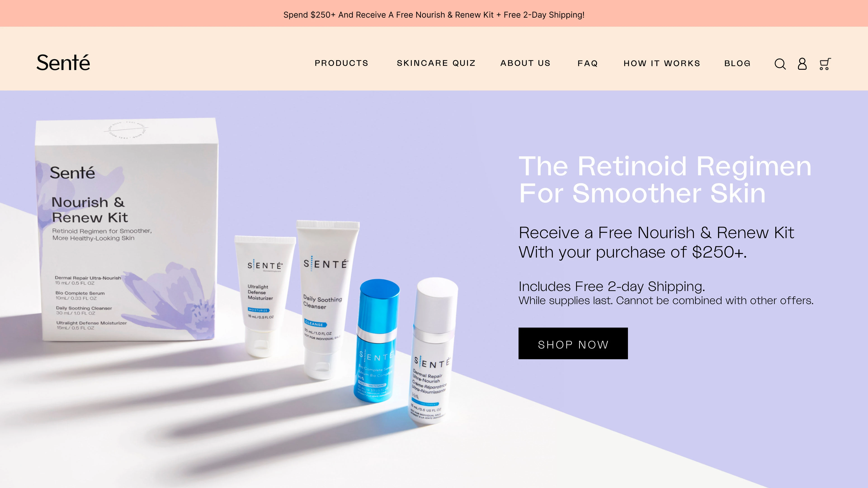This screenshot has height=488, width=868.
Task: Open the search magnifier icon
Action: (780, 64)
